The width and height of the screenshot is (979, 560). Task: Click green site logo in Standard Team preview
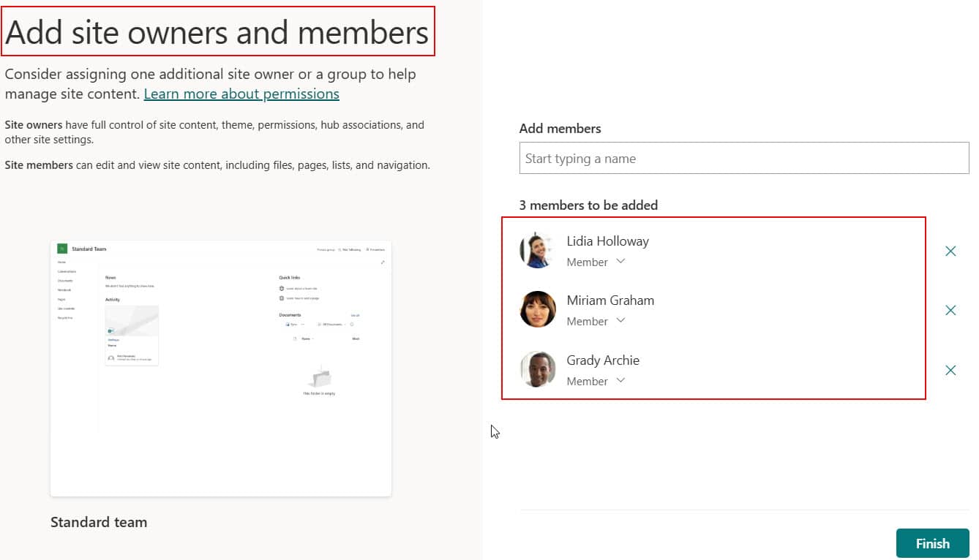(x=62, y=249)
